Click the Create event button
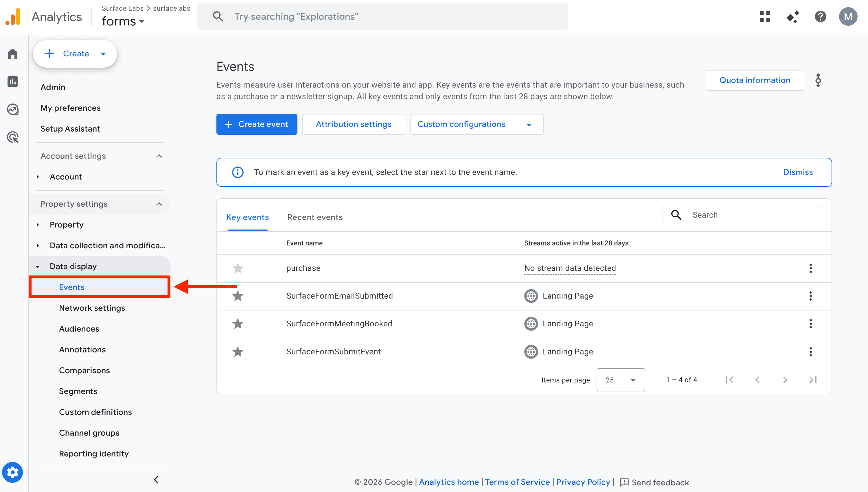This screenshot has height=492, width=868. (257, 124)
